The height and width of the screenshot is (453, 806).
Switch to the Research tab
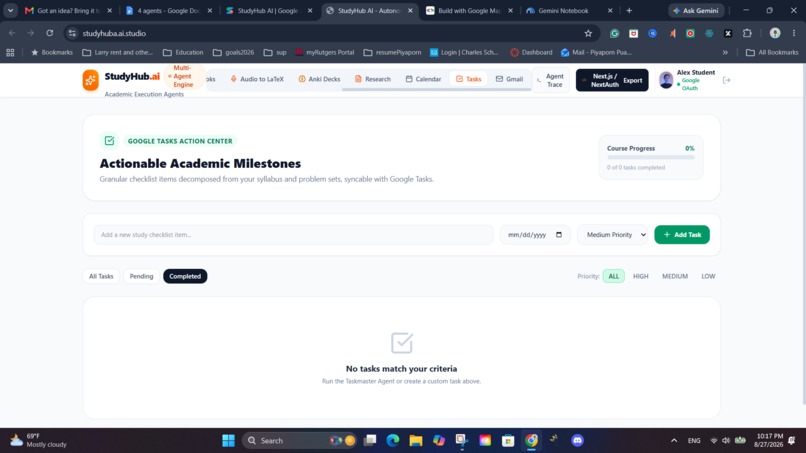tap(373, 79)
